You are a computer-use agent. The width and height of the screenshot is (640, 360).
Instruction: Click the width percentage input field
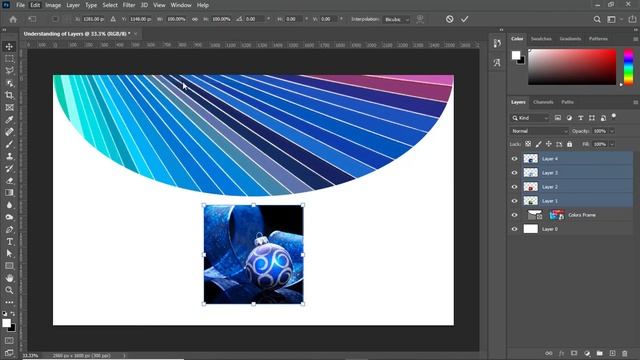coord(177,19)
